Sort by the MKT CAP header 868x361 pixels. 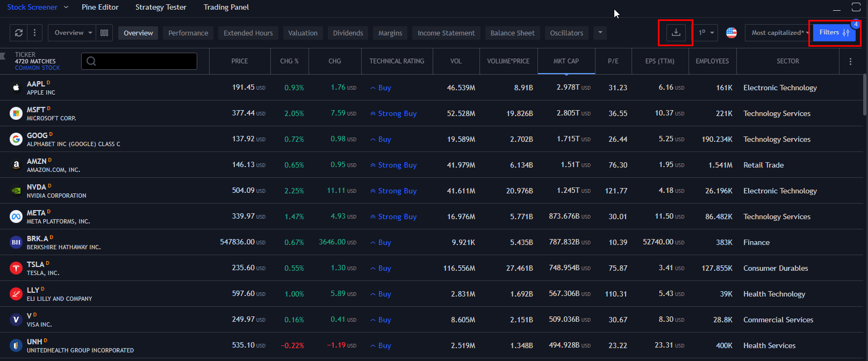point(566,61)
